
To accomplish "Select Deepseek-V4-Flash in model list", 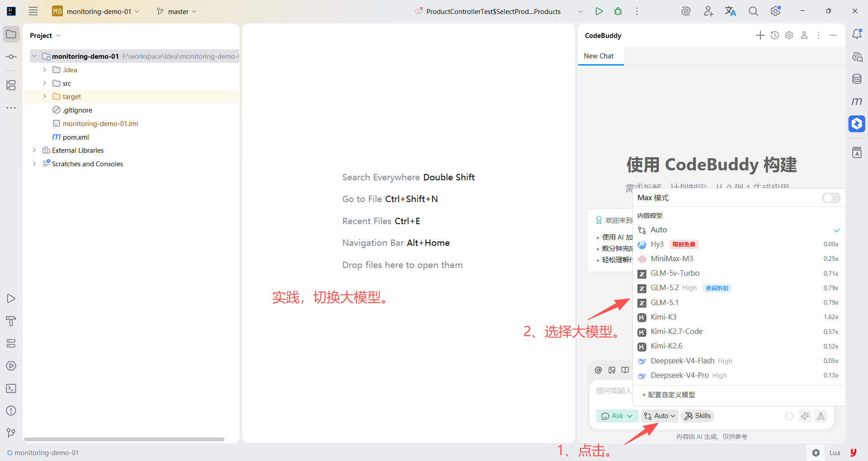I will coord(739,361).
